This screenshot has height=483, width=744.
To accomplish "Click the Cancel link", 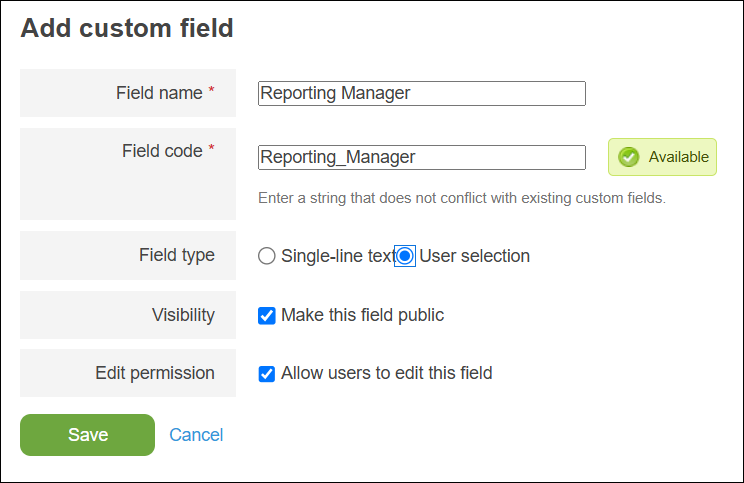I will [196, 435].
